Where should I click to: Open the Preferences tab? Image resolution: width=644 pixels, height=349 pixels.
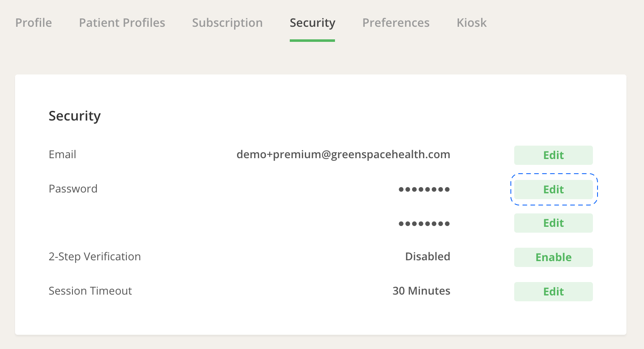click(x=396, y=23)
